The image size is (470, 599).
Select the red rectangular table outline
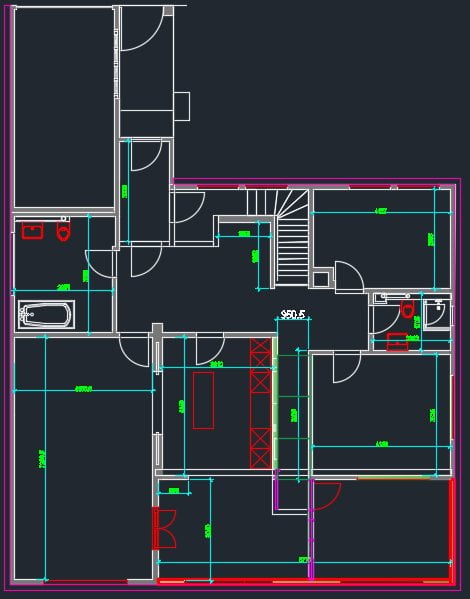(x=203, y=400)
